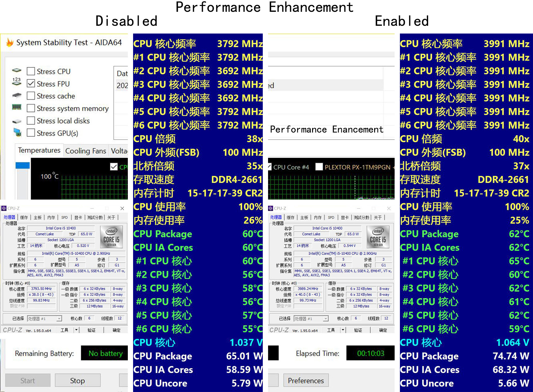This screenshot has width=533, height=392.
Task: Enable the Stress CPU checkbox
Action: pos(31,71)
